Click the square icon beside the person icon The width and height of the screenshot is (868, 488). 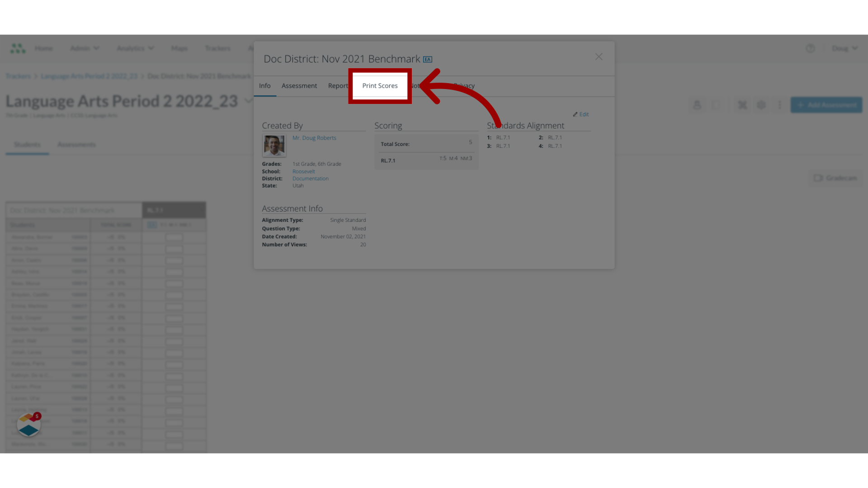click(x=716, y=105)
